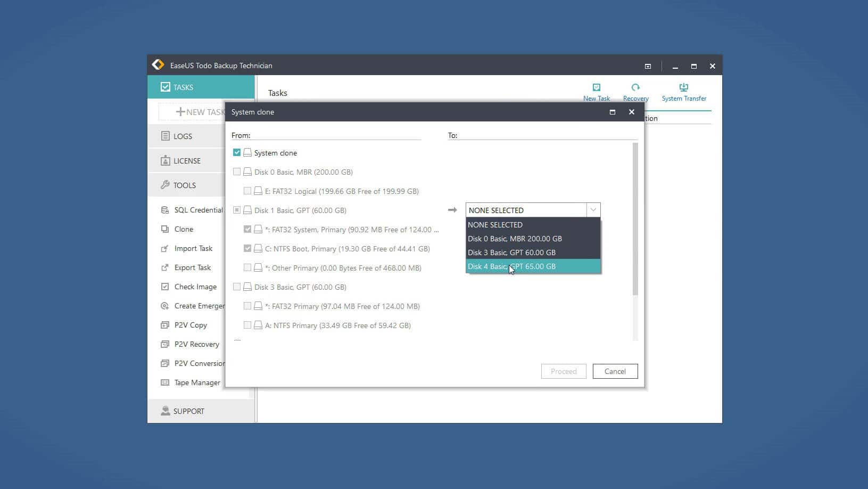The image size is (868, 489).
Task: Click the P2V Copy icon
Action: tap(165, 325)
